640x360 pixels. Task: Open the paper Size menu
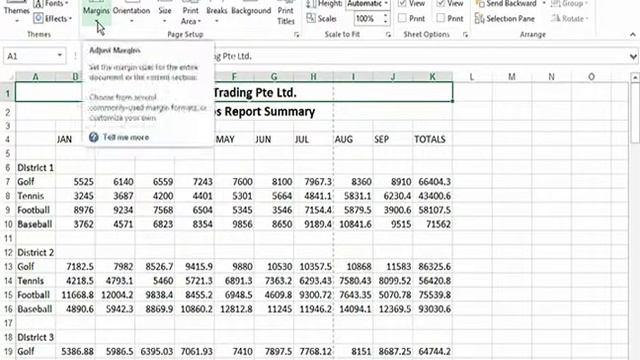(x=165, y=12)
